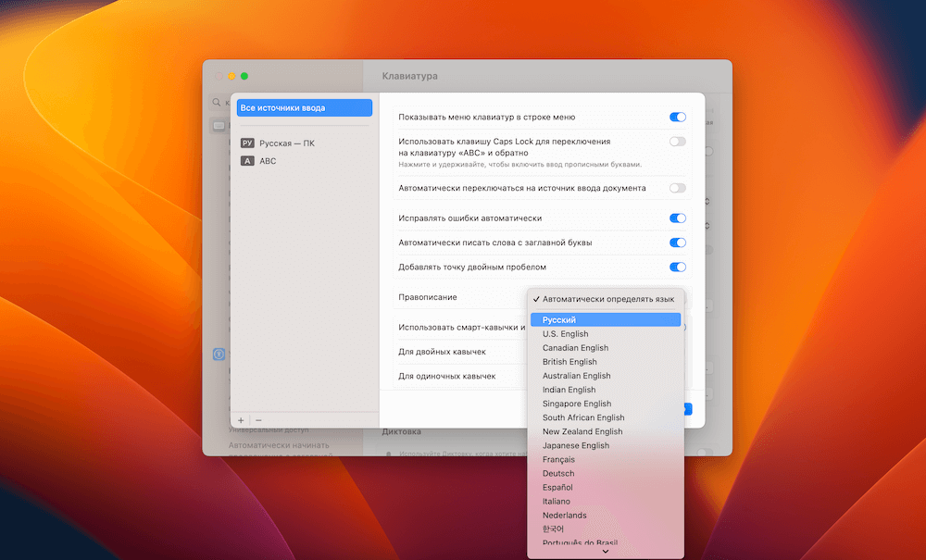Open help via the question mark icon on the left
Viewport: 926px width, 560px height.
pyautogui.click(x=219, y=354)
